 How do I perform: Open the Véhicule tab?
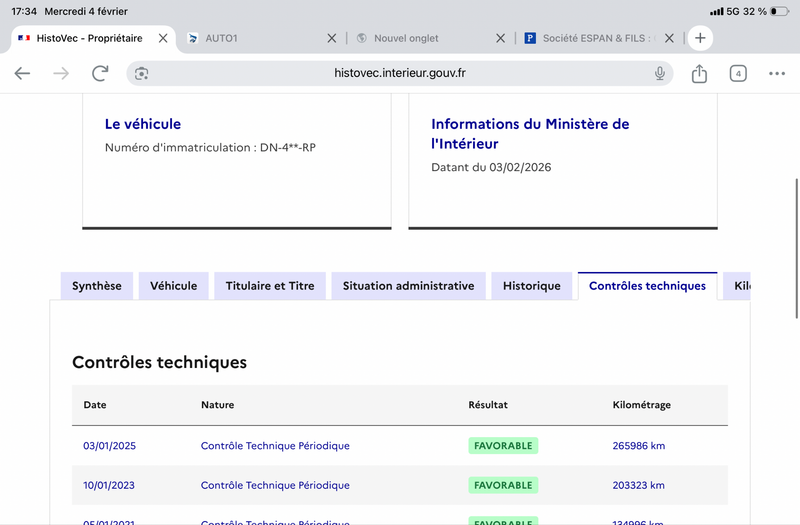(174, 286)
